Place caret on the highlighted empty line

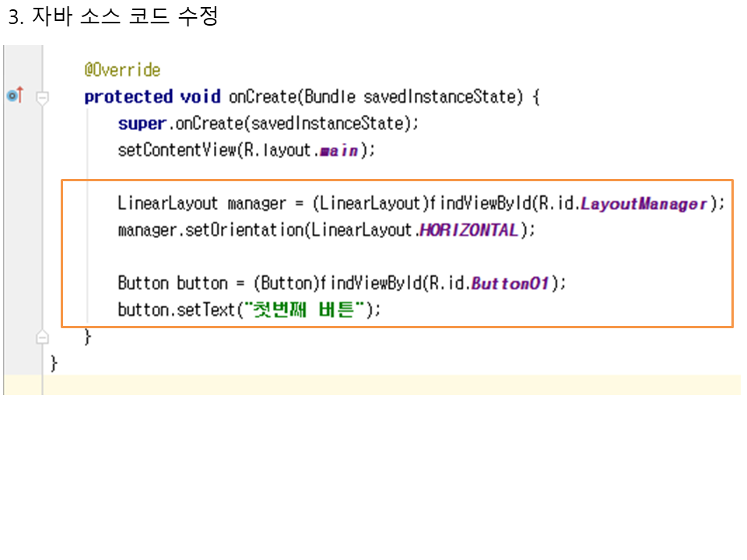point(389,385)
